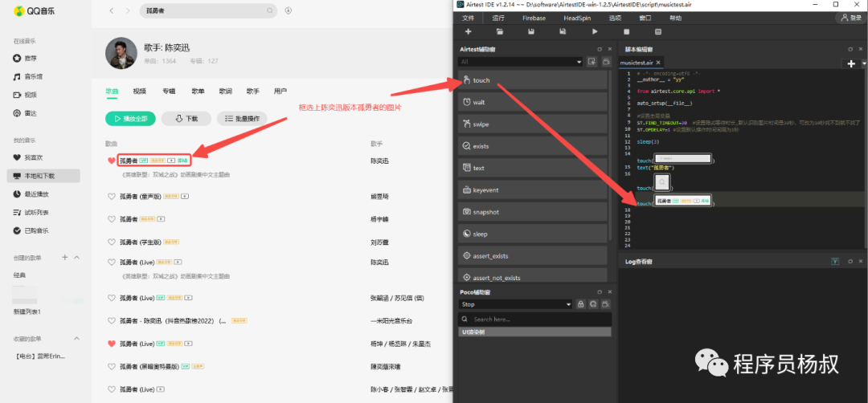Click the green 播放全部 button
This screenshot has width=868, height=403.
[x=130, y=118]
